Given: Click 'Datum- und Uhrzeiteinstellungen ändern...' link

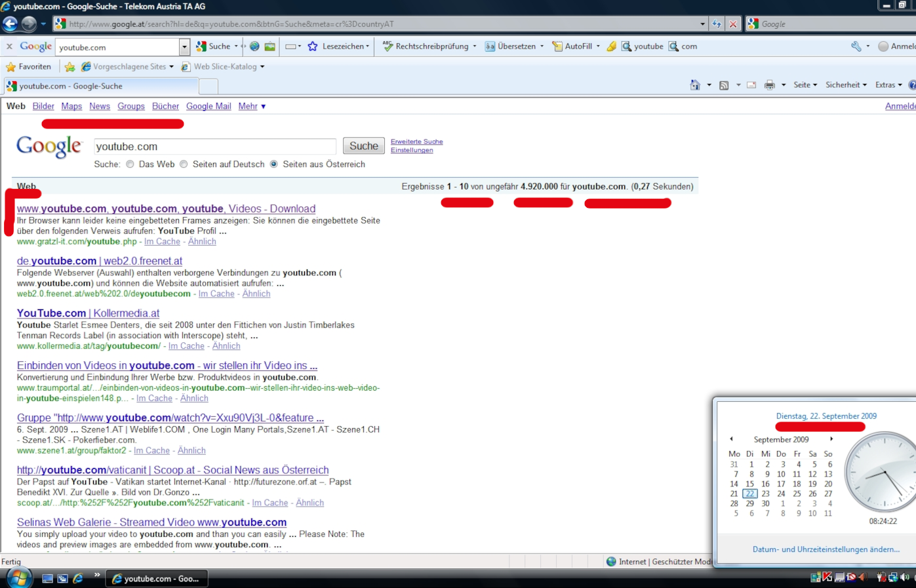Looking at the screenshot, I should (826, 549).
